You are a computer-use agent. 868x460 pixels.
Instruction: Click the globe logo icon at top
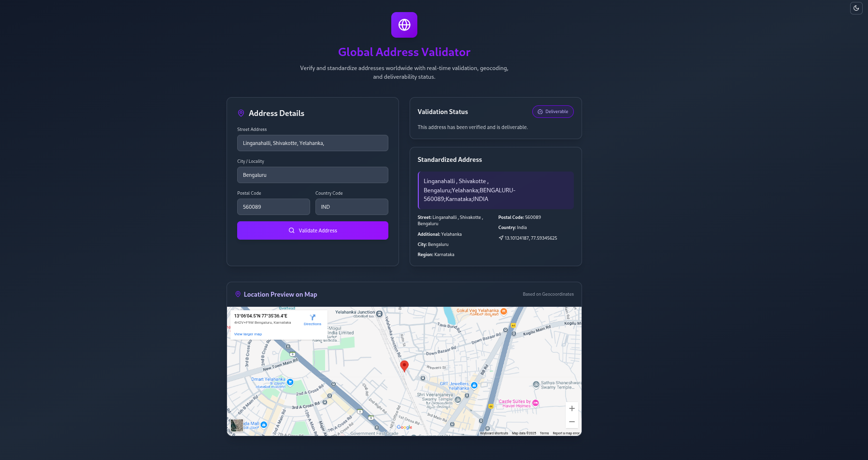(404, 25)
